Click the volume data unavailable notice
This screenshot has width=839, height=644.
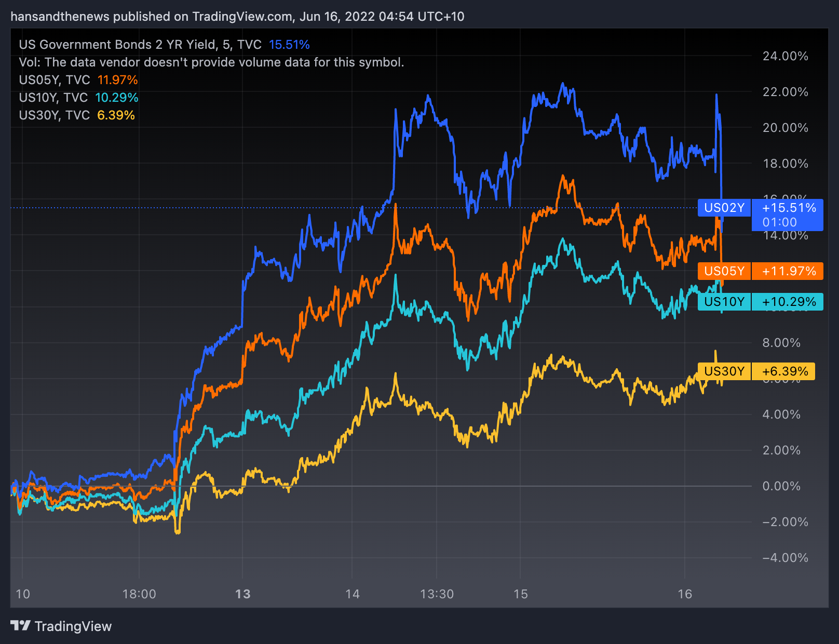coord(211,62)
